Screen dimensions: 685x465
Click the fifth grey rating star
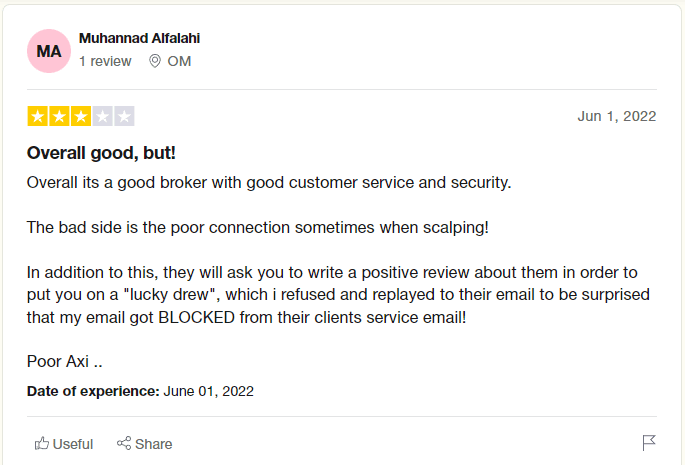[124, 116]
